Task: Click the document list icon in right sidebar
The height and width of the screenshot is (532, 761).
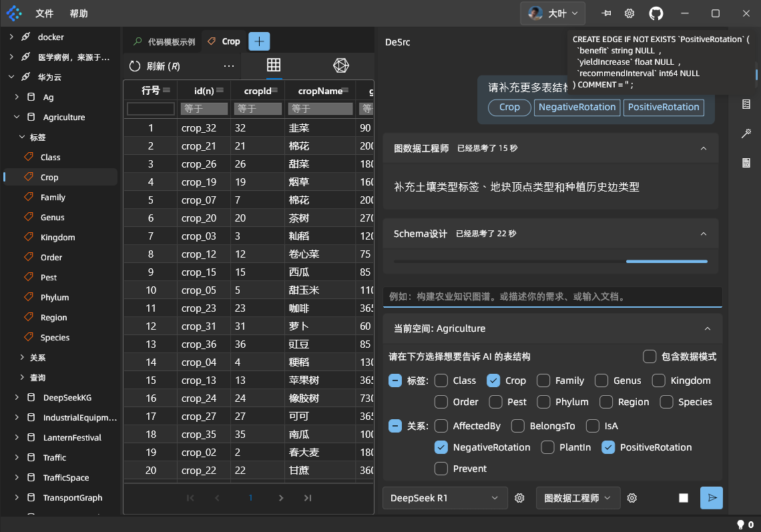Action: 746,104
